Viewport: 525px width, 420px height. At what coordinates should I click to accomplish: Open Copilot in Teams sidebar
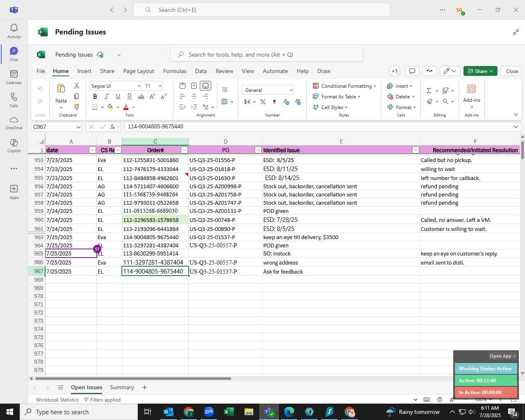(x=14, y=145)
